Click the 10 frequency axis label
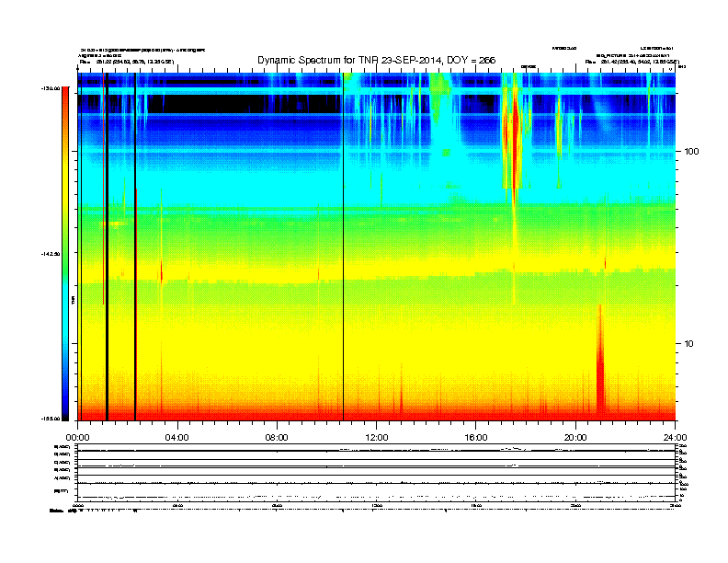The width and height of the screenshot is (728, 563). 689,344
